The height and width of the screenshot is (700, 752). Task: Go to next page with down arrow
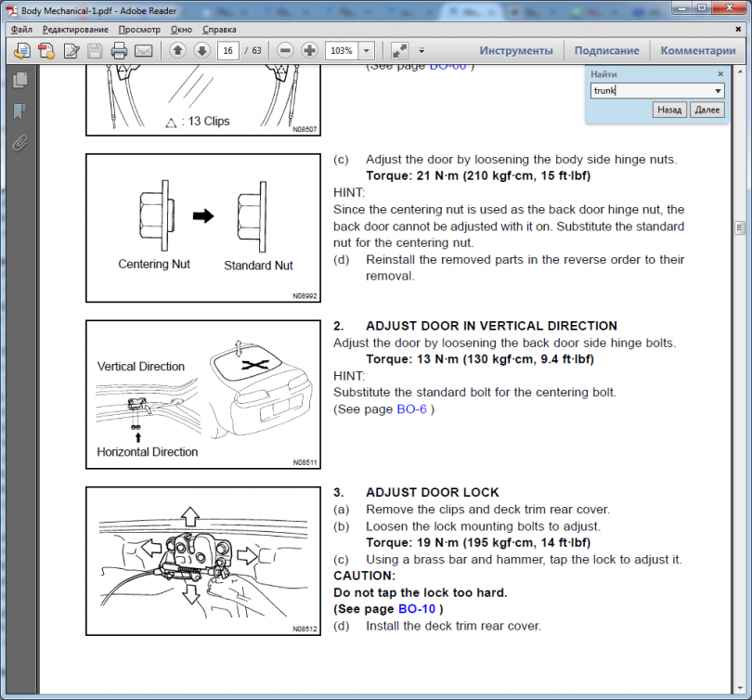click(x=201, y=50)
